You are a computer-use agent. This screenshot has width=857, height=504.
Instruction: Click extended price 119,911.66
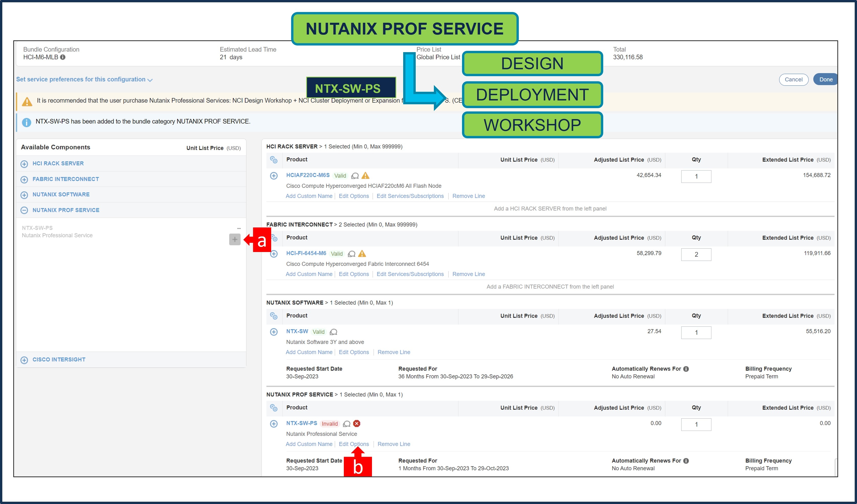click(817, 254)
